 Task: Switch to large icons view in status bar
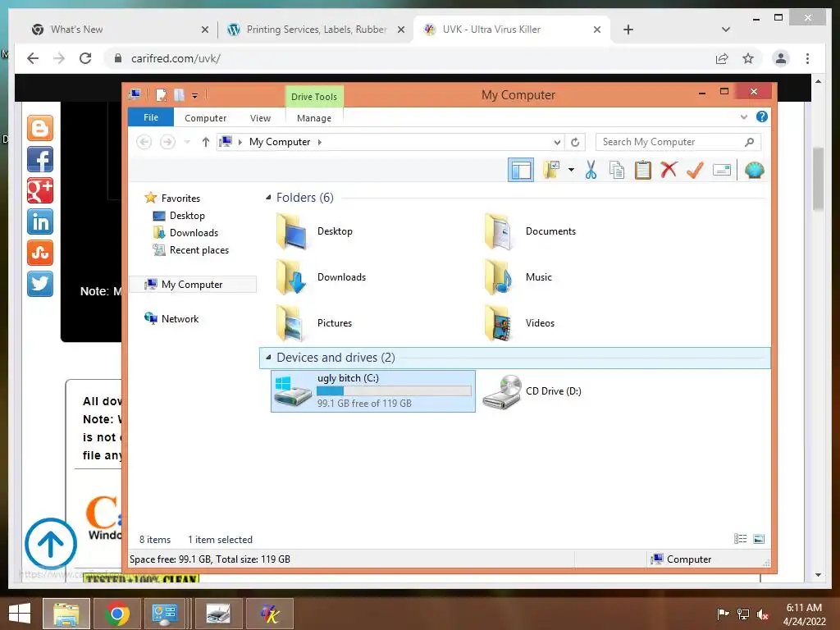[759, 539]
